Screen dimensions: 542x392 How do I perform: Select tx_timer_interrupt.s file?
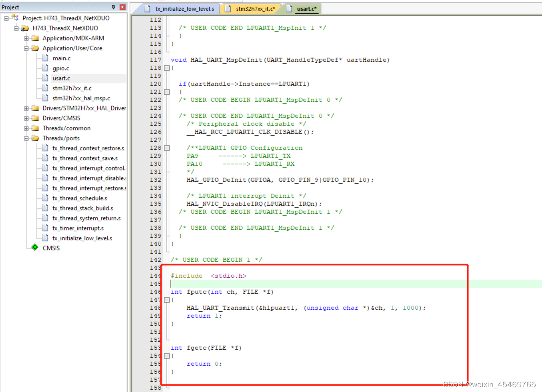(78, 228)
